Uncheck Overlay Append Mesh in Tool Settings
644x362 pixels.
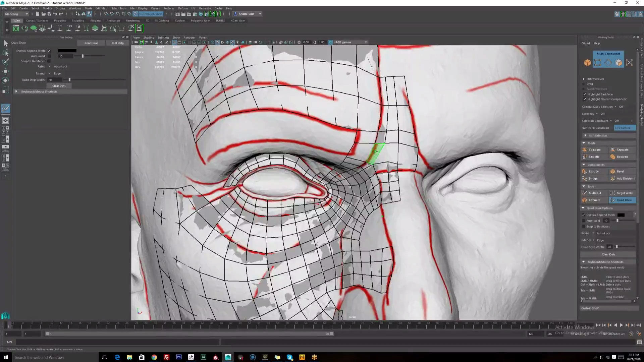(x=49, y=51)
